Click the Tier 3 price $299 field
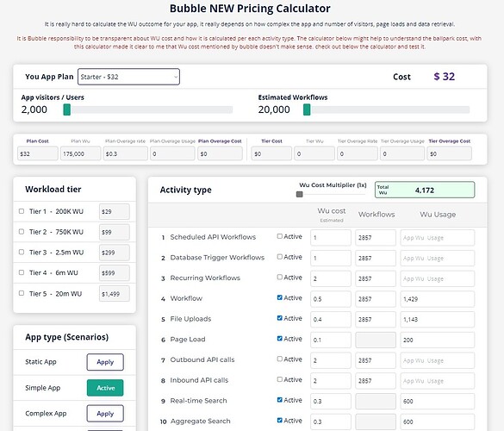The image size is (504, 431). pyautogui.click(x=114, y=253)
